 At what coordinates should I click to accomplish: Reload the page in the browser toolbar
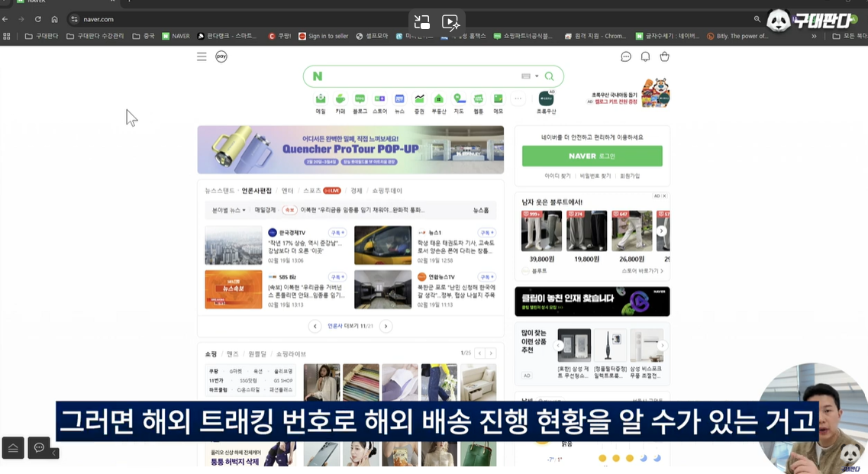click(37, 19)
